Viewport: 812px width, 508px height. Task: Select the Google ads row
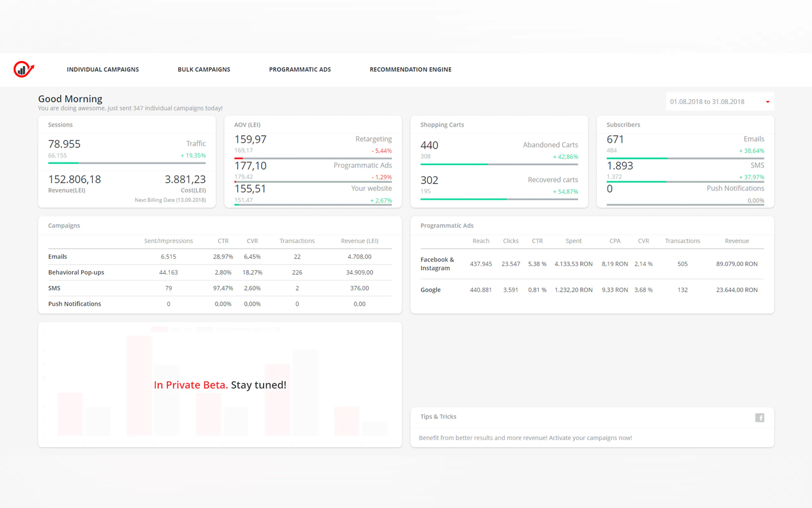430,290
